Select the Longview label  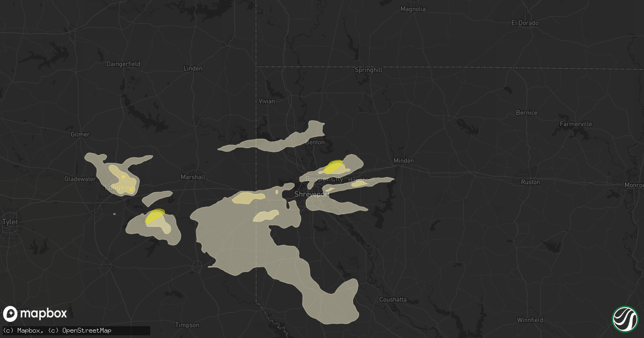pyautogui.click(x=120, y=188)
